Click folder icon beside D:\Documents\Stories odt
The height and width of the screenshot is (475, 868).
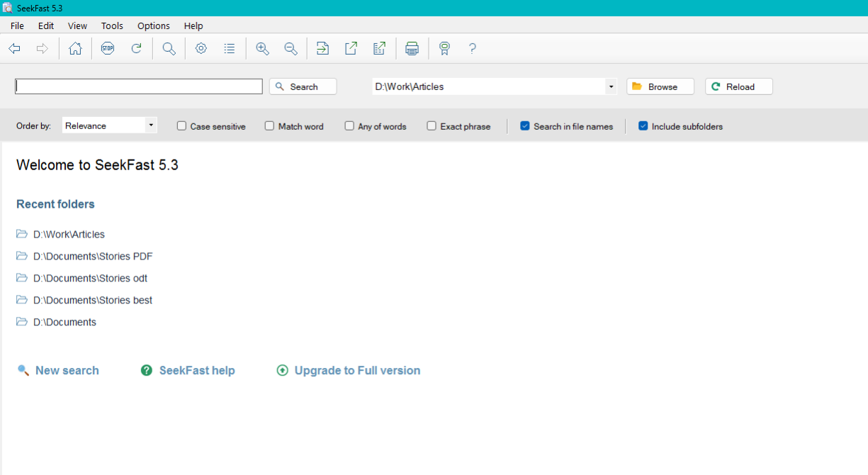point(22,278)
